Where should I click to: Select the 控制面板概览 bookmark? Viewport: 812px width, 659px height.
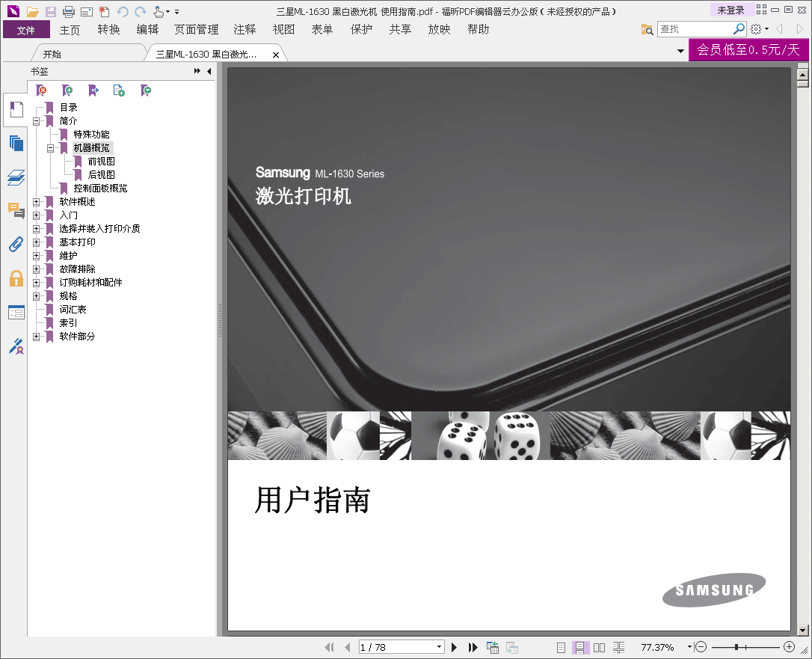pos(100,188)
